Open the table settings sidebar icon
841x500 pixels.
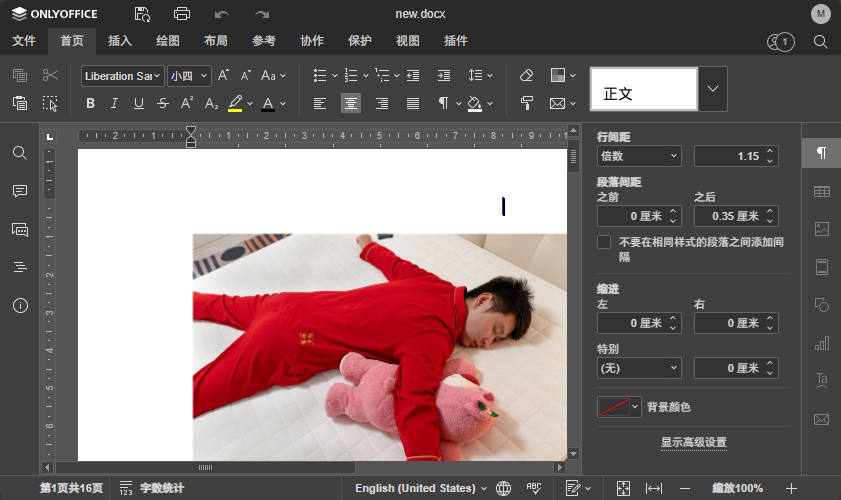coord(821,191)
